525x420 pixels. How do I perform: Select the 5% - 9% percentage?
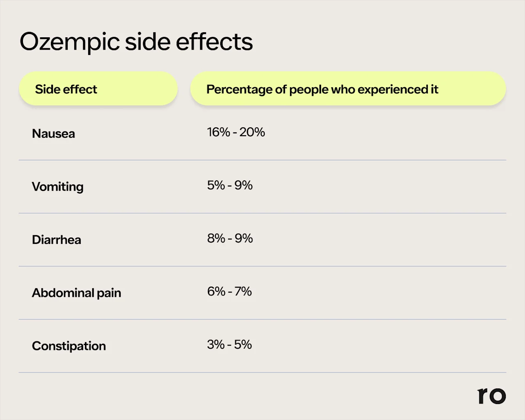230,185
